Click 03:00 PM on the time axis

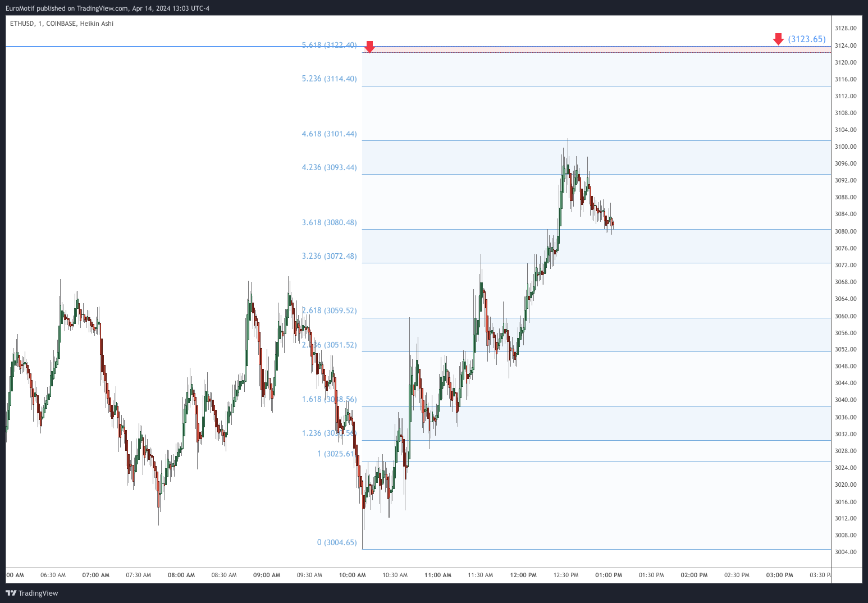coord(780,575)
